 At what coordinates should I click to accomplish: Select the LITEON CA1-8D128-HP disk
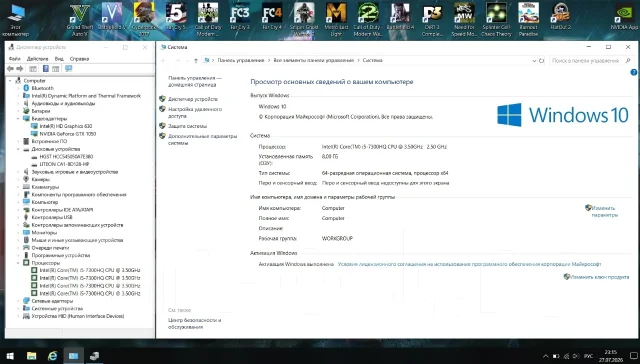[64, 164]
